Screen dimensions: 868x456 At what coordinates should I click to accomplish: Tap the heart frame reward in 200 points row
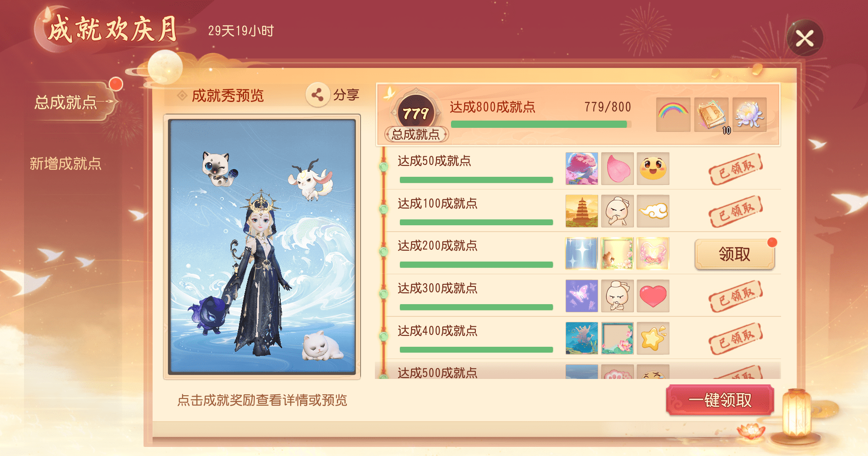pyautogui.click(x=653, y=253)
